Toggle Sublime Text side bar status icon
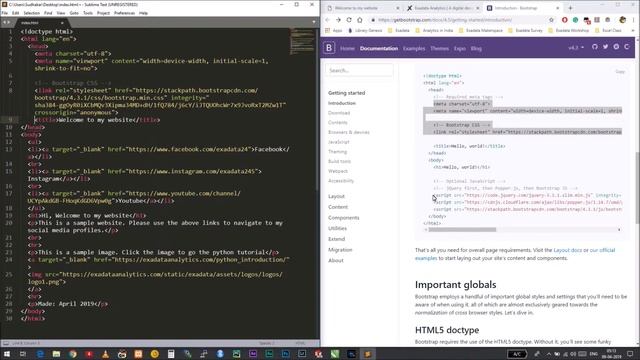The width and height of the screenshot is (640, 360). coord(5,343)
